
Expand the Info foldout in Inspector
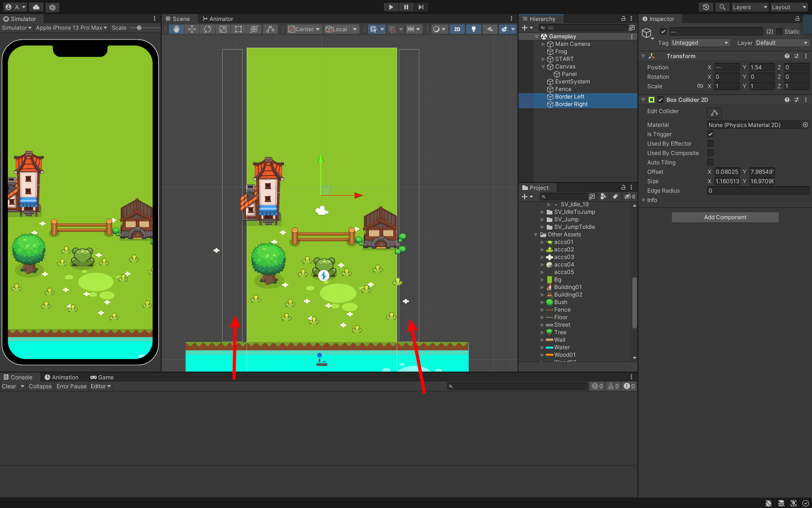[x=644, y=200]
